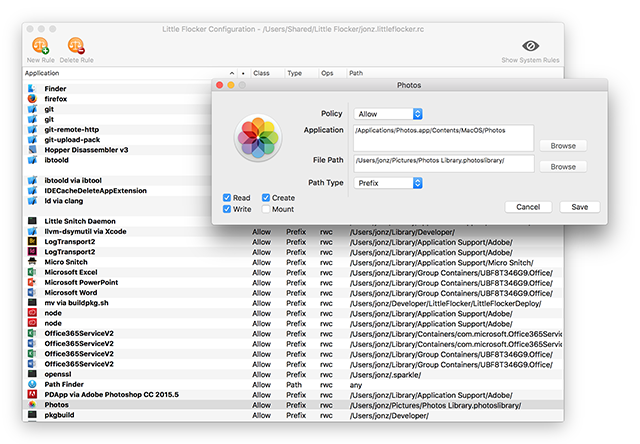Click Cancel in Photos dialog
This screenshot has width=640, height=444.
pos(528,207)
